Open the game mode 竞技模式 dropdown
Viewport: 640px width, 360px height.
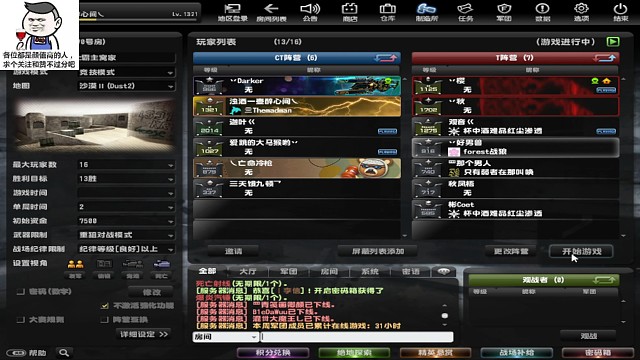click(x=126, y=72)
